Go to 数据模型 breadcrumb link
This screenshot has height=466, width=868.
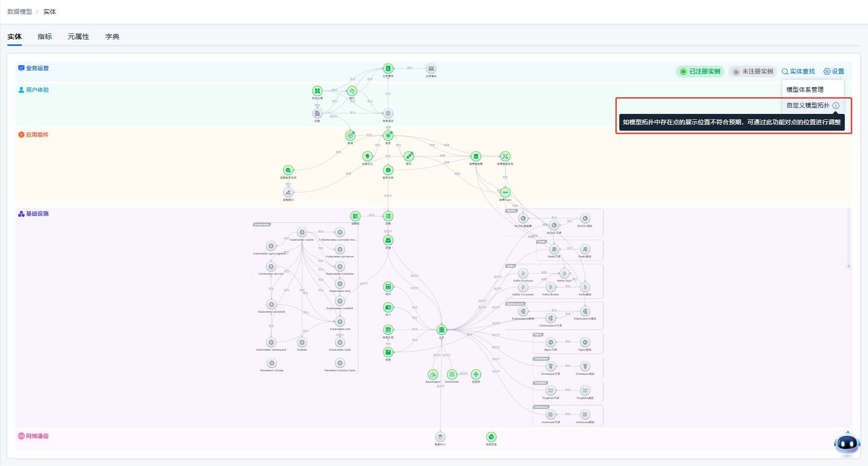pos(20,12)
